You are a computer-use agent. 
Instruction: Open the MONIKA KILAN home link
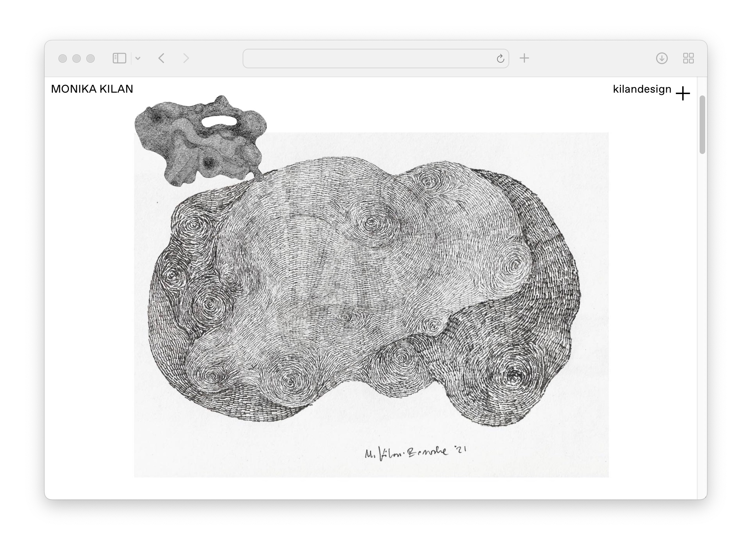coord(92,89)
